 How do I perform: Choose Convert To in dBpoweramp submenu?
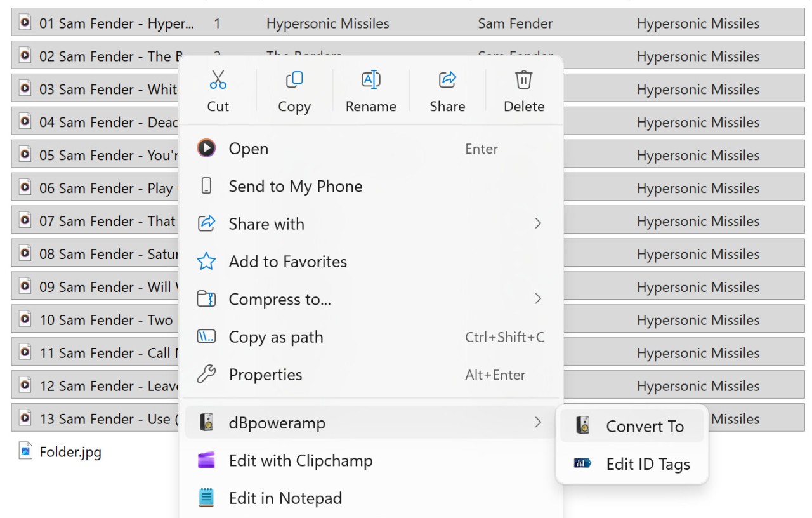tap(645, 427)
